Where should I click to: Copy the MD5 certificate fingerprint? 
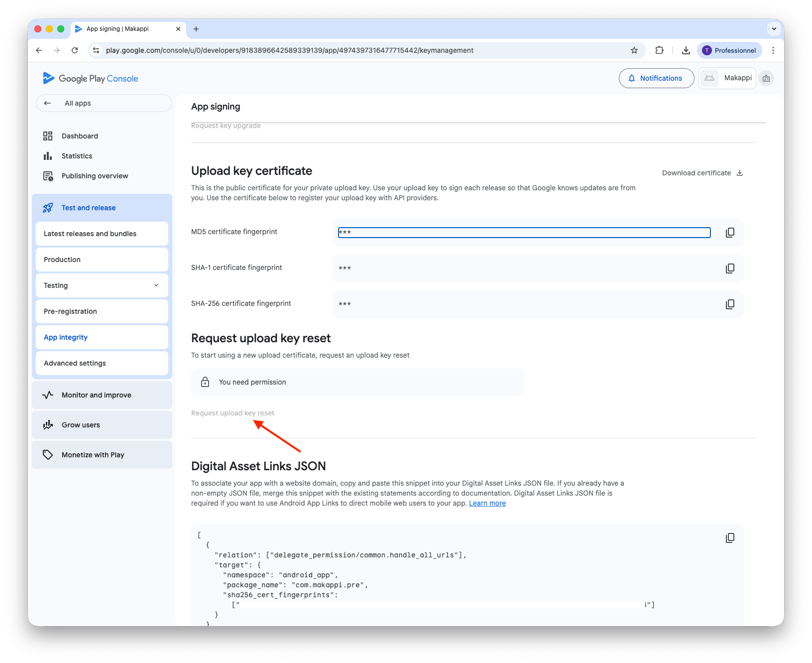730,233
